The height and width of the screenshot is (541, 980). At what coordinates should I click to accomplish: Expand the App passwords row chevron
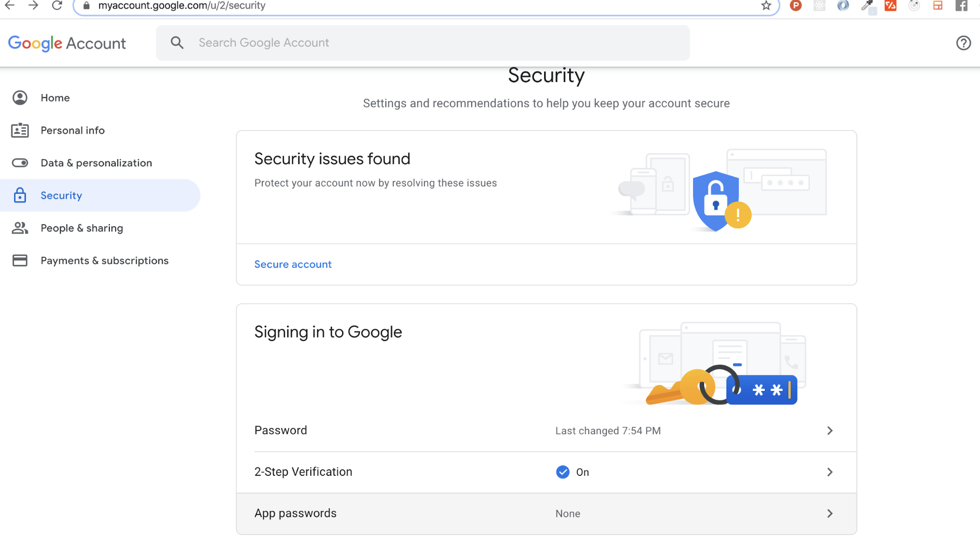(x=829, y=513)
